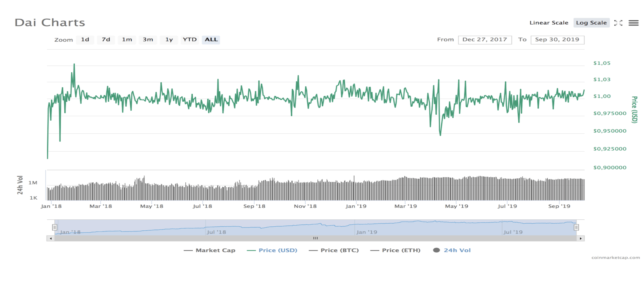Click the Jul '19 x-axis label

tap(507, 206)
